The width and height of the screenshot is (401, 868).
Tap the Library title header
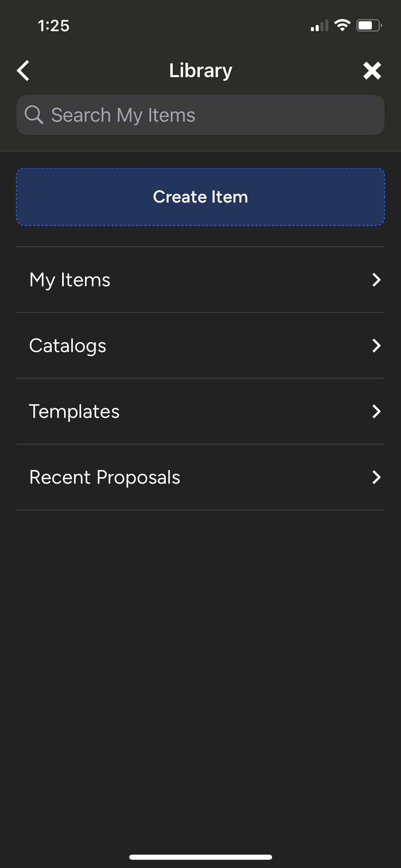pyautogui.click(x=200, y=71)
